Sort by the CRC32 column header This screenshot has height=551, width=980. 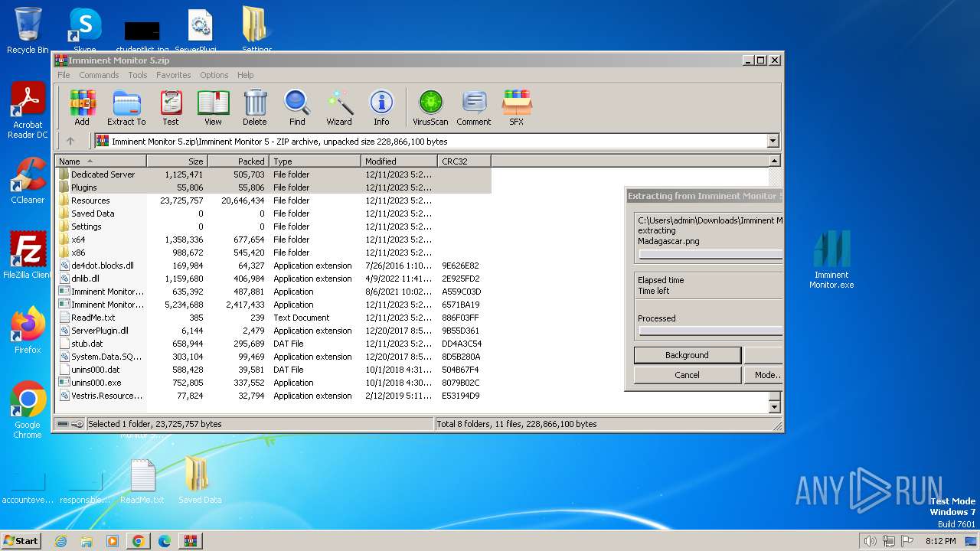point(464,161)
